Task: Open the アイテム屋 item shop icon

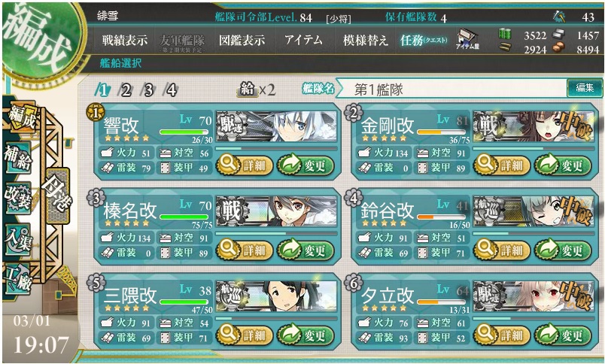Action: point(467,40)
